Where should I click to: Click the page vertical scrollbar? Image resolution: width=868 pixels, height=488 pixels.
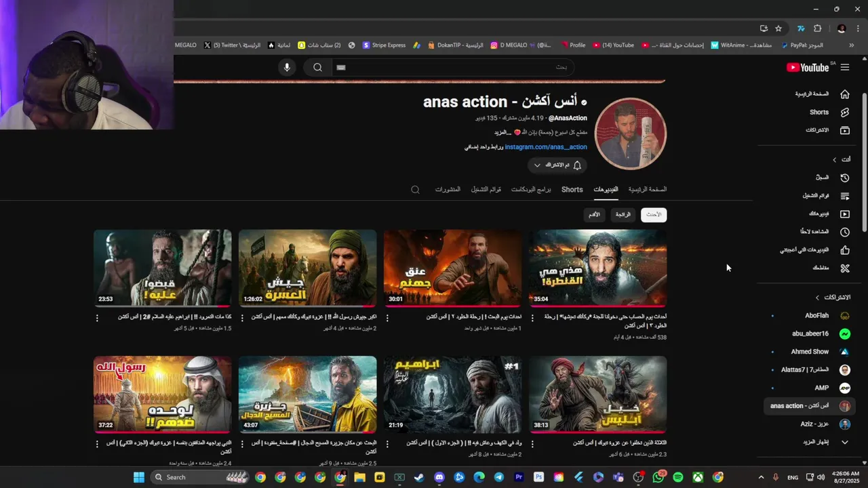(864, 163)
